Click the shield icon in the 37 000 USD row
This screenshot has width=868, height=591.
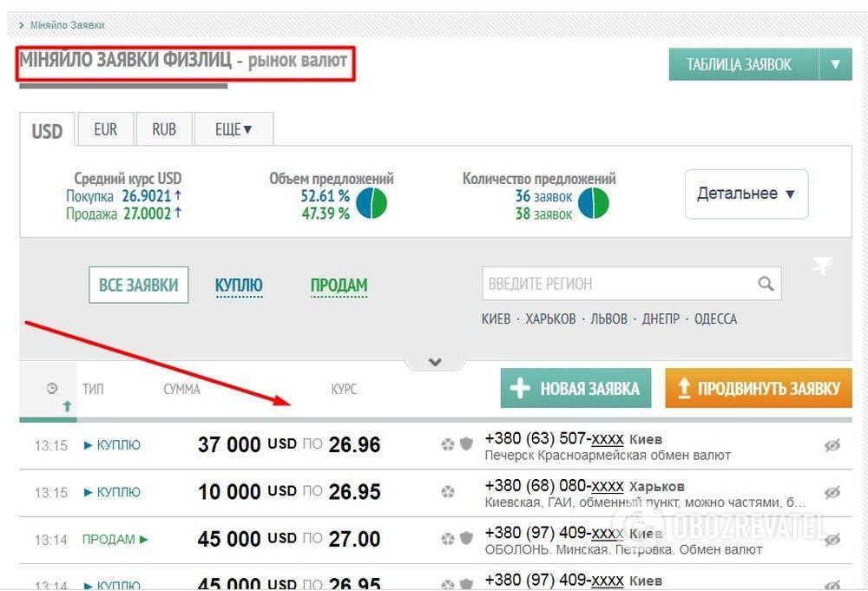click(x=466, y=445)
